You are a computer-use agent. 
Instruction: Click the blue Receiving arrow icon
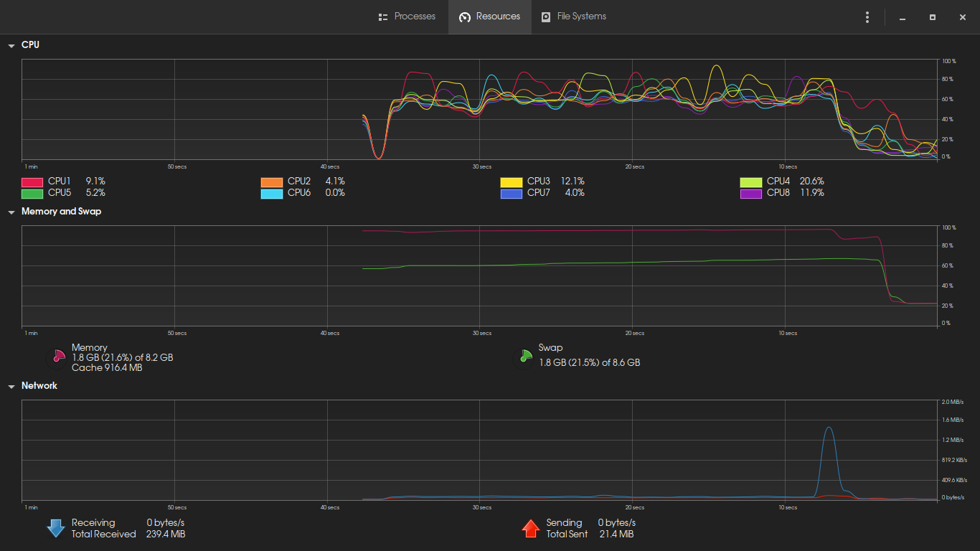pos(56,529)
